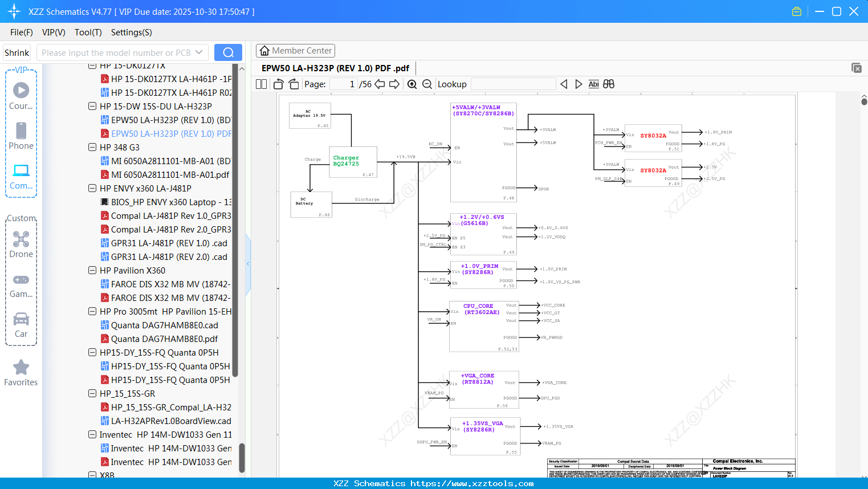Click the binoculars search icon

click(x=609, y=84)
